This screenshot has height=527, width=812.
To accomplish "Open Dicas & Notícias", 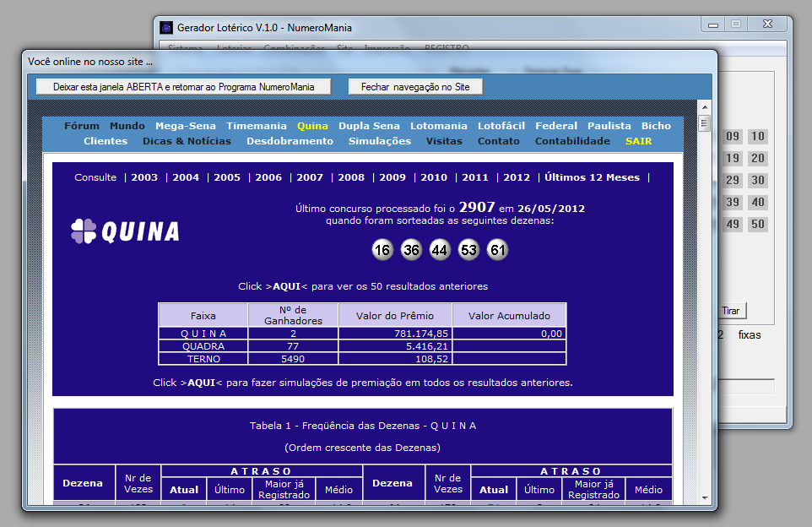I will 187,141.
